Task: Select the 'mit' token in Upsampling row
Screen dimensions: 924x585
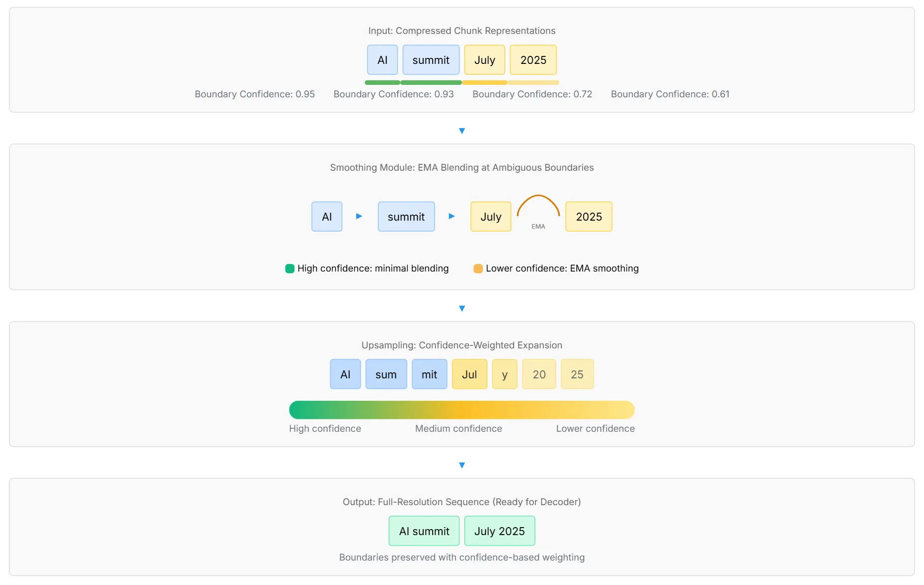Action: tap(429, 374)
